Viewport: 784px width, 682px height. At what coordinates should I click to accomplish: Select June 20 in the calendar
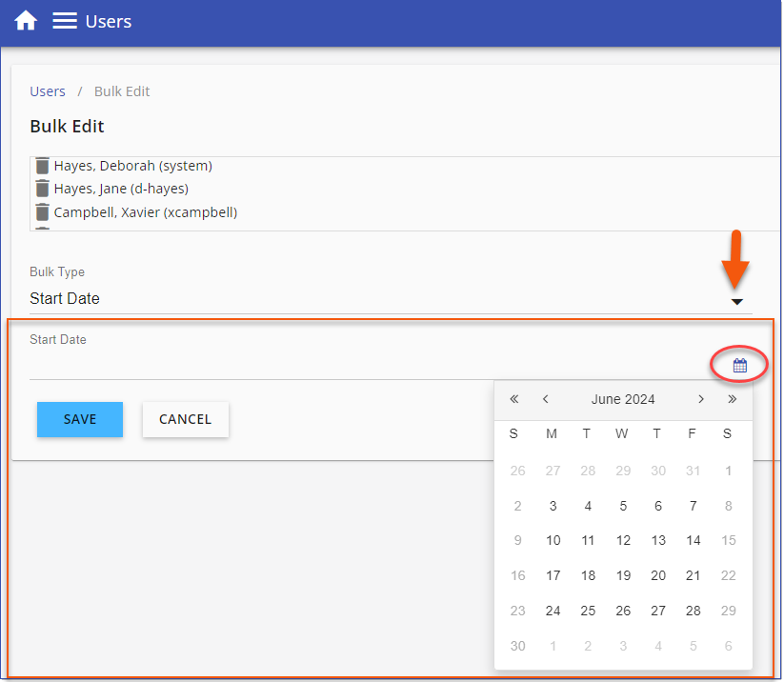click(658, 575)
